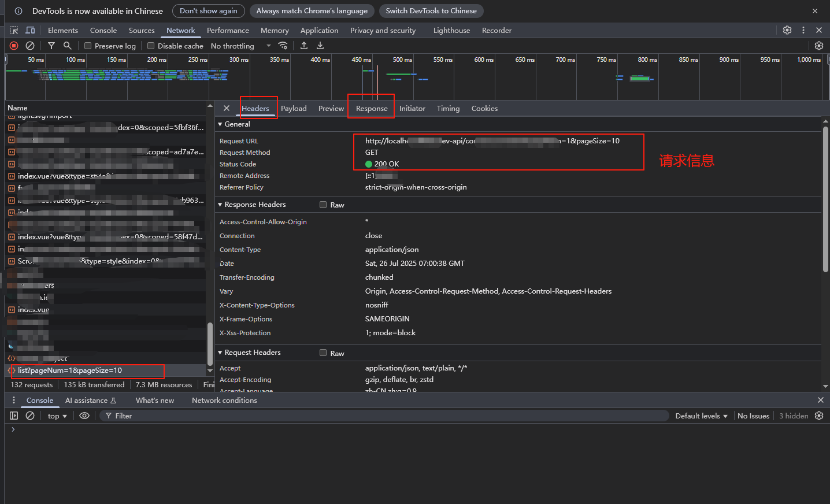Toggle Raw for Request Headers
The height and width of the screenshot is (504, 830).
(323, 353)
